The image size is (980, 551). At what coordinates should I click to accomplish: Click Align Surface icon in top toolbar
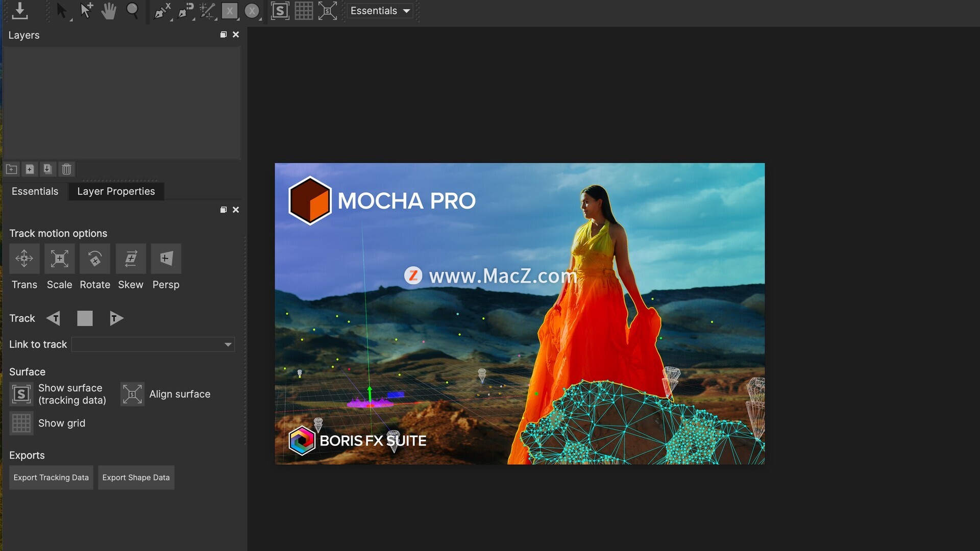(328, 11)
